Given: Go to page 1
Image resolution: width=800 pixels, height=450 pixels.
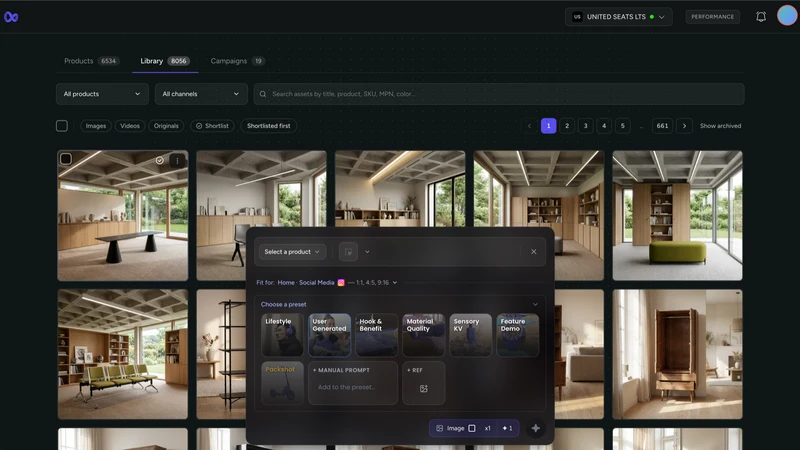Looking at the screenshot, I should [548, 126].
